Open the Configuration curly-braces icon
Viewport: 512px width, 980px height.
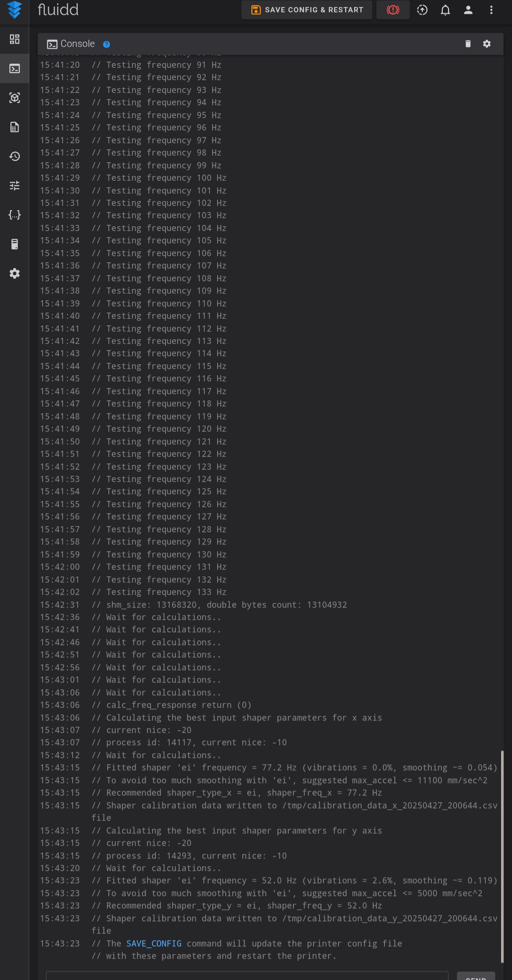click(x=15, y=215)
